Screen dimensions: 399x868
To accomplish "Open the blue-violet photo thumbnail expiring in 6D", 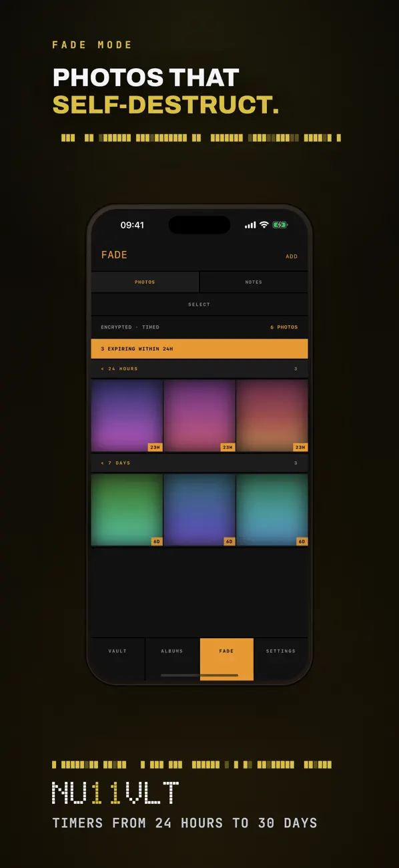I will [199, 510].
